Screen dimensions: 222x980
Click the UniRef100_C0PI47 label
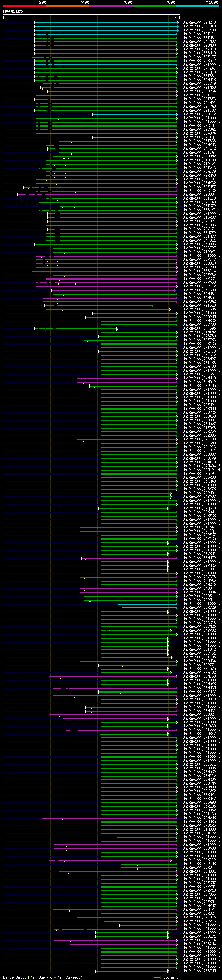199,259
